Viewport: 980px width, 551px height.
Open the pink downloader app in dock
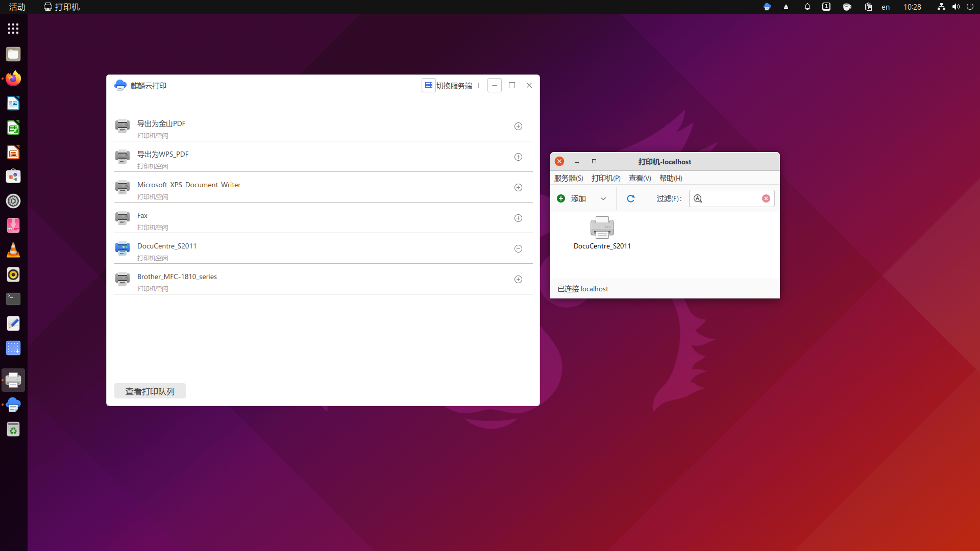[13, 226]
